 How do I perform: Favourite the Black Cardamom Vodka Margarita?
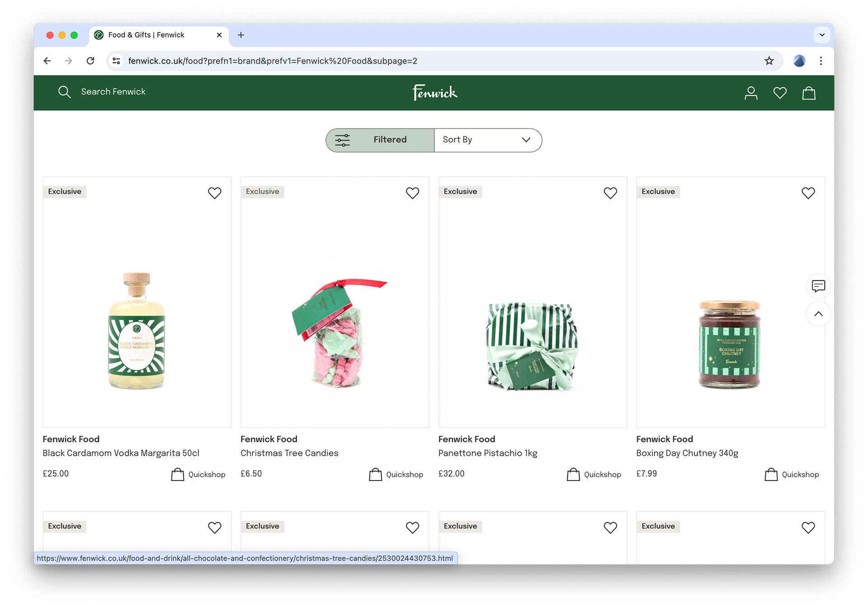point(215,193)
